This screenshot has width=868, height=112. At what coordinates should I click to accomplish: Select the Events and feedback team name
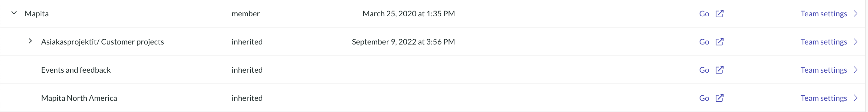pos(76,70)
